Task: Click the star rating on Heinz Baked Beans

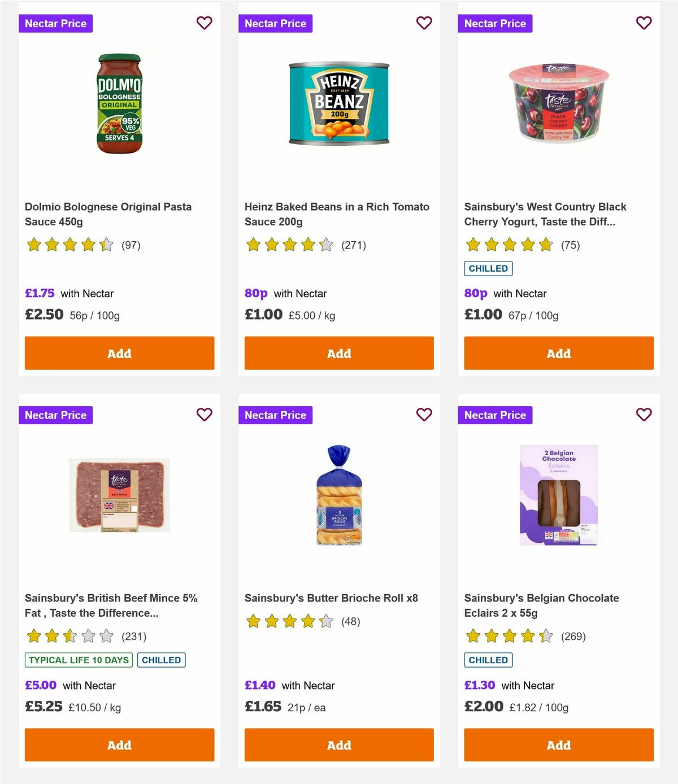Action: click(287, 245)
